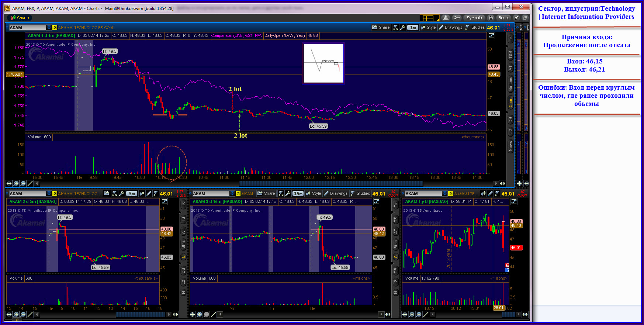Select the 1m timeframe button

pos(413,27)
